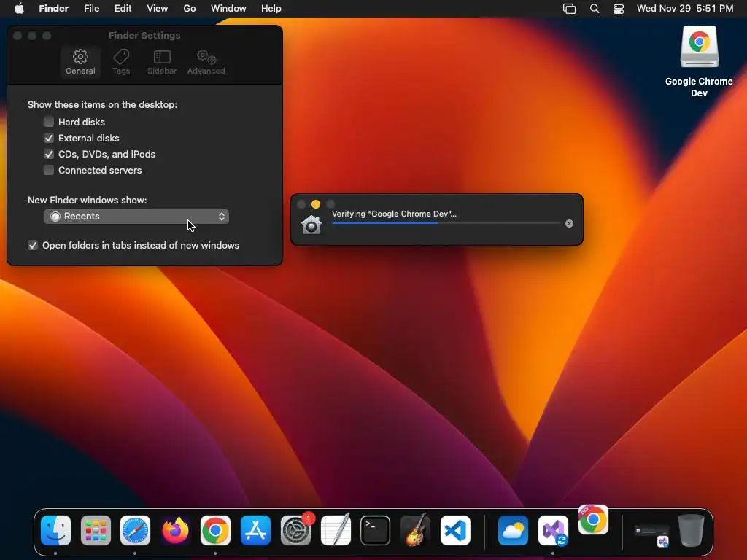
Task: Click the date and time in menu bar
Action: point(684,8)
